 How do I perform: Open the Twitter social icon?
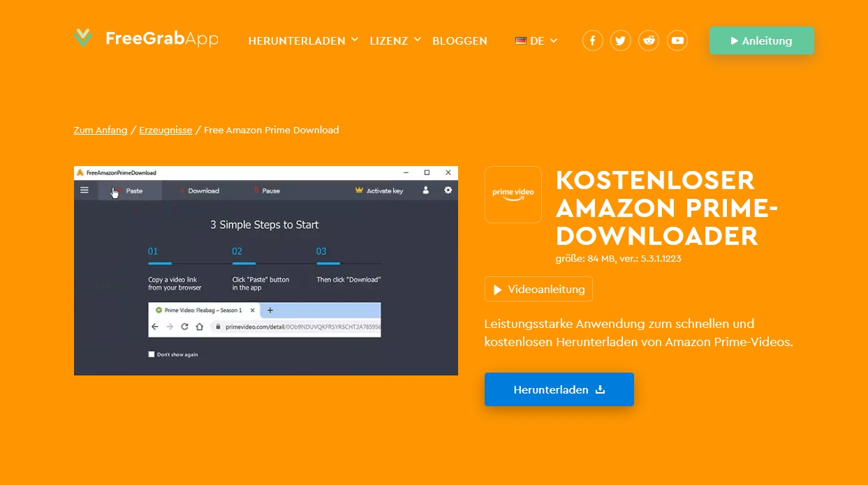tap(621, 40)
